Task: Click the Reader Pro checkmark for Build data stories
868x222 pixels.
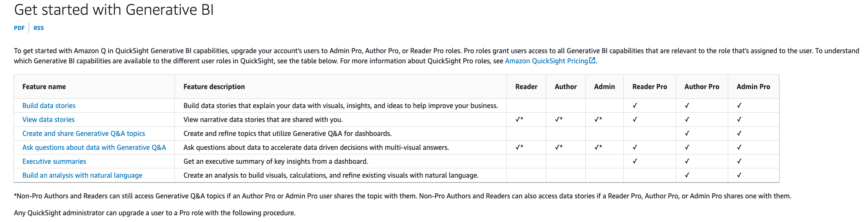Action: coord(635,106)
